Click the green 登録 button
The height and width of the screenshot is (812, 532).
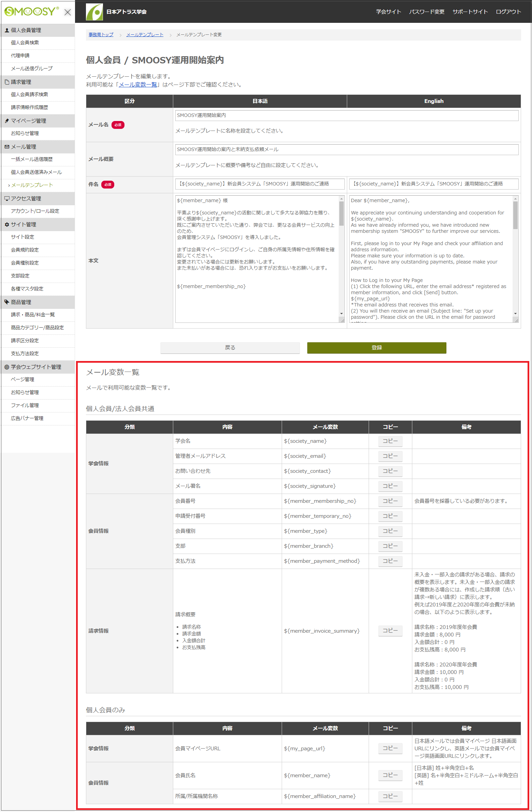tap(377, 348)
